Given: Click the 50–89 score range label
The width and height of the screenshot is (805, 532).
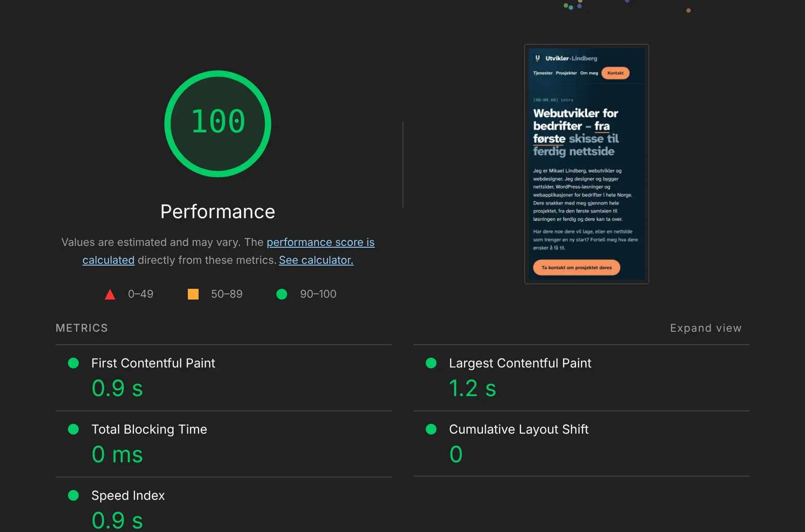Looking at the screenshot, I should tap(227, 294).
